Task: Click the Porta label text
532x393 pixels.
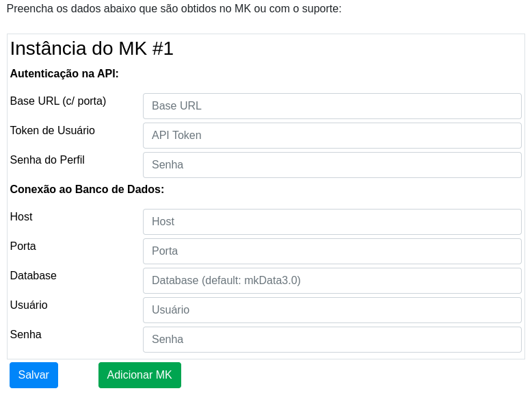Action: 23,246
